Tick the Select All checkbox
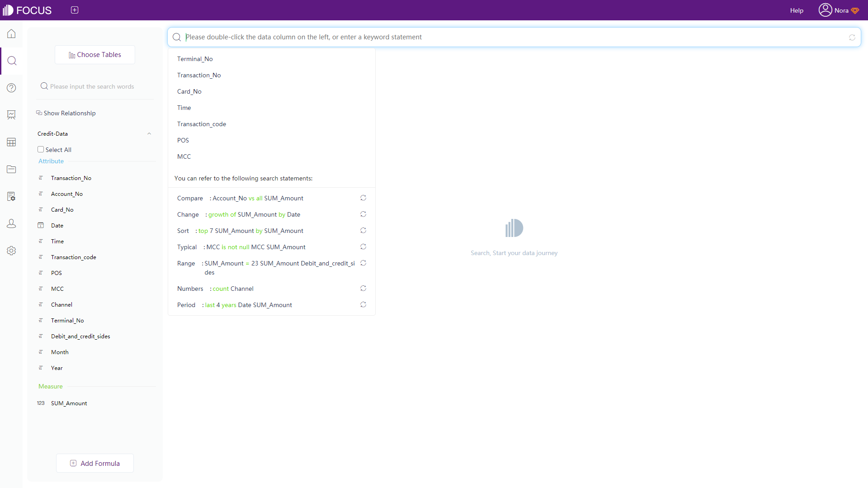Image resolution: width=868 pixels, height=488 pixels. (x=41, y=149)
